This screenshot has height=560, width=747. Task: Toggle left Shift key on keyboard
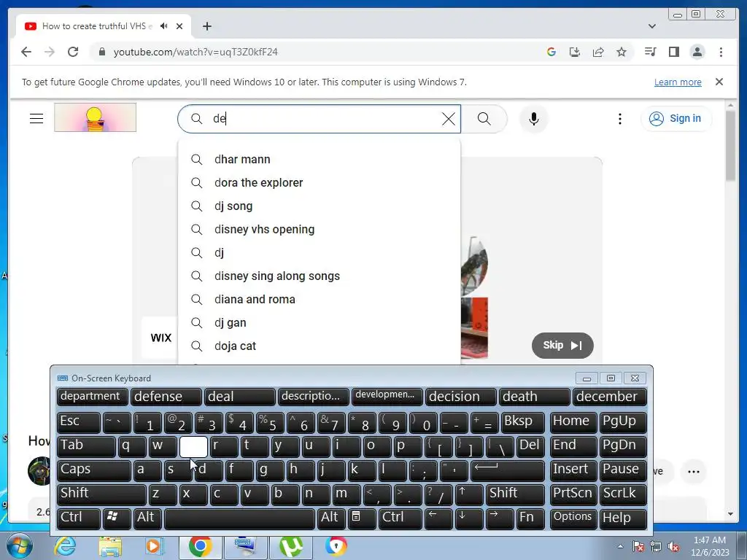pyautogui.click(x=101, y=494)
